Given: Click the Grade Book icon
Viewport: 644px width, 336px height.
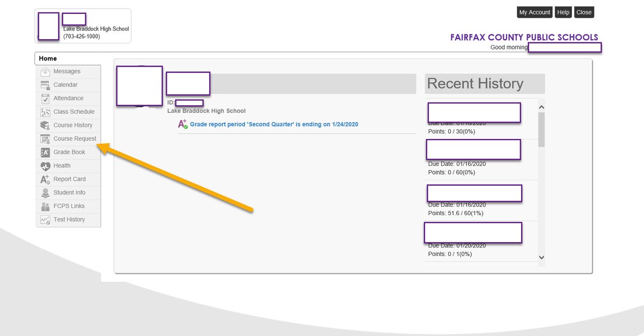Looking at the screenshot, I should (45, 152).
